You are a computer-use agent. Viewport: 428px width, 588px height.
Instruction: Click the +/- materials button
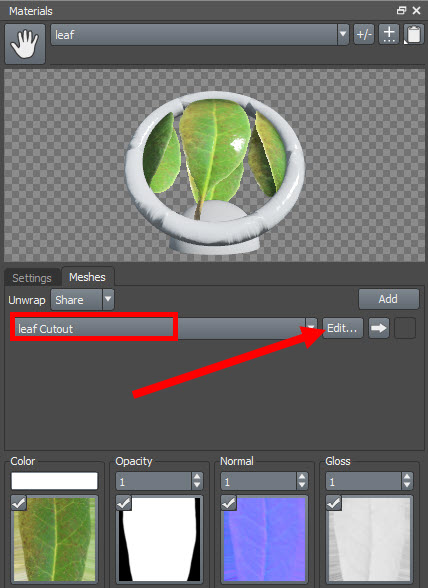[x=364, y=34]
